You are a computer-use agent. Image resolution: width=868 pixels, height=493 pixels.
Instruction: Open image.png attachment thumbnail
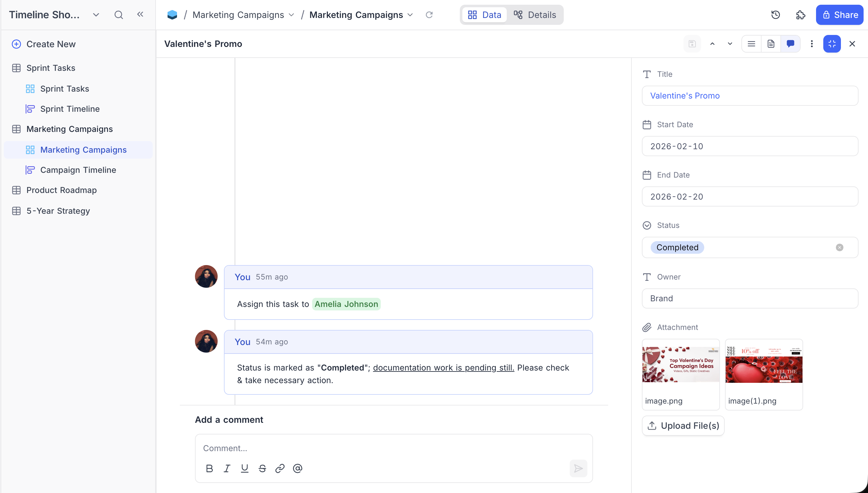tap(681, 365)
